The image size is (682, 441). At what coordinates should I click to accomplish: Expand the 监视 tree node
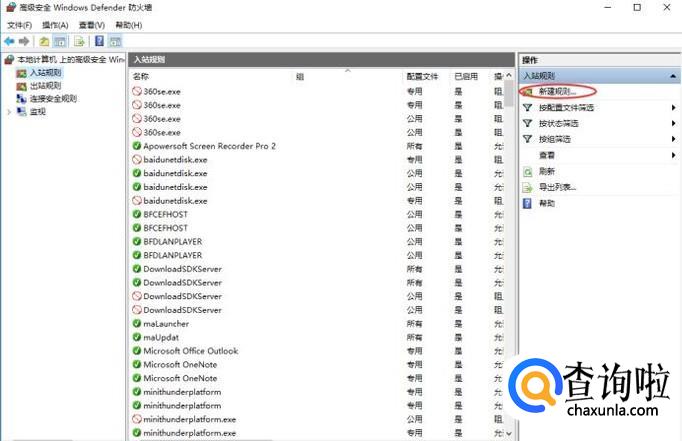[9, 112]
